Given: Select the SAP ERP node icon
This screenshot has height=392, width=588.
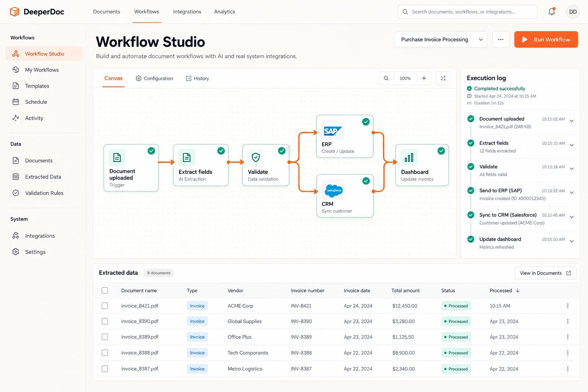Looking at the screenshot, I should [x=332, y=131].
